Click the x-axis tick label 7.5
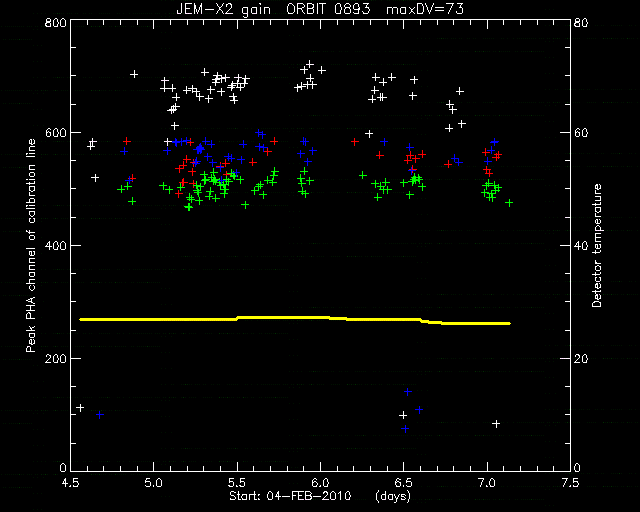 point(570,483)
